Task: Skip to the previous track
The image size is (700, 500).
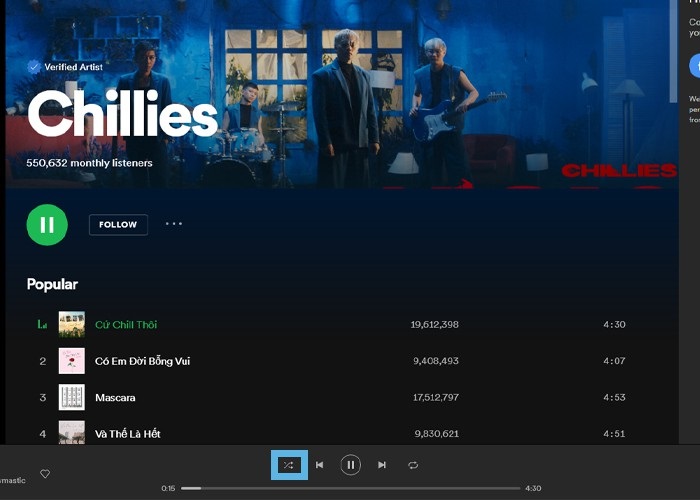Action: coord(320,465)
